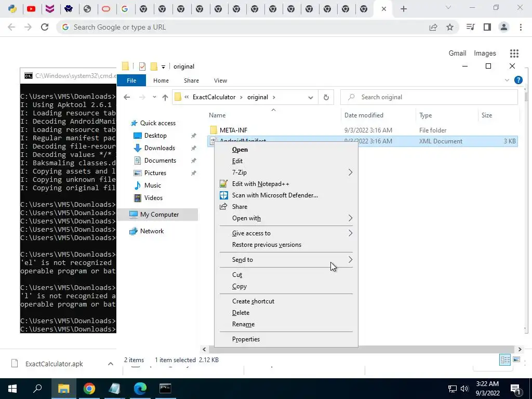Viewport: 532px width, 399px height.
Task: Open Google Images link
Action: (485, 54)
